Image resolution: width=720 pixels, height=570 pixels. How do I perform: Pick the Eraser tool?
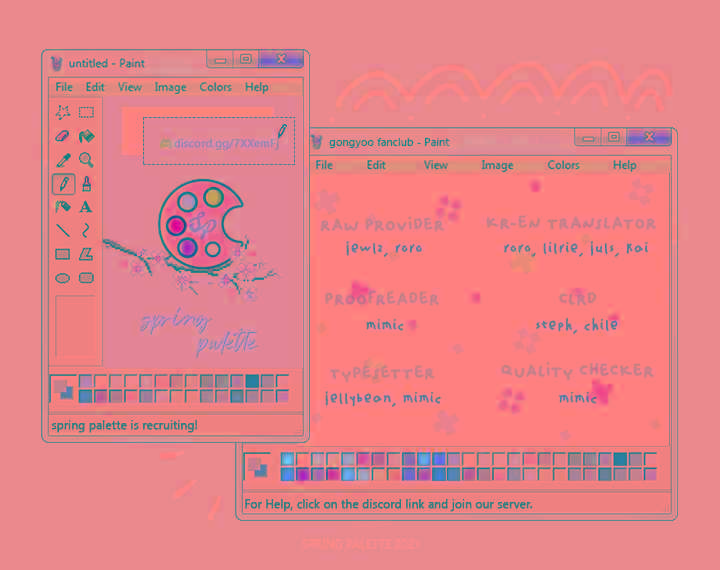62,136
